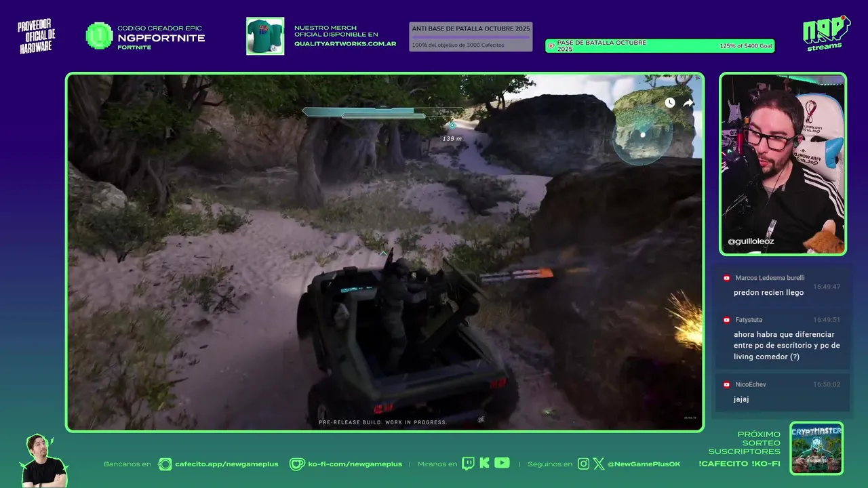Click the Share arrow icon on video
The height and width of the screenshot is (488, 868).
pos(688,103)
